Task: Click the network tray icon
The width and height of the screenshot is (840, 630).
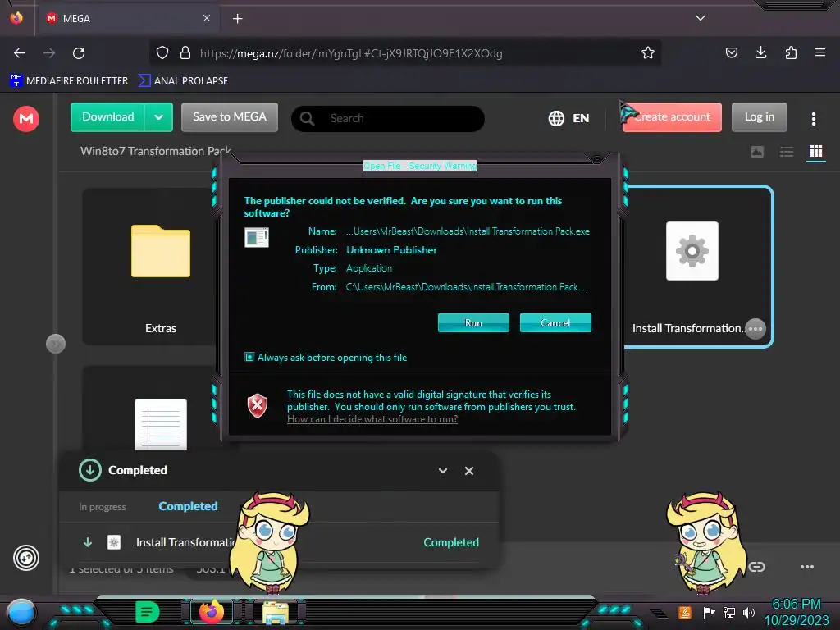Action: pyautogui.click(x=728, y=612)
